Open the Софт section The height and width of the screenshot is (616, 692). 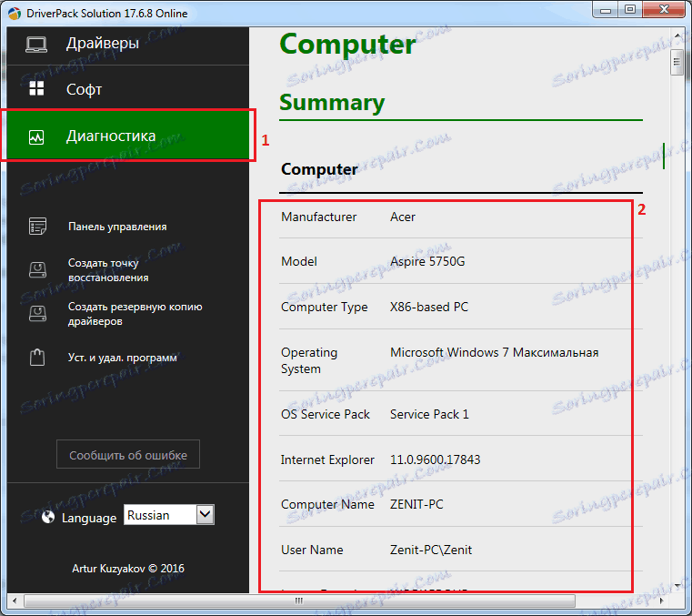128,89
